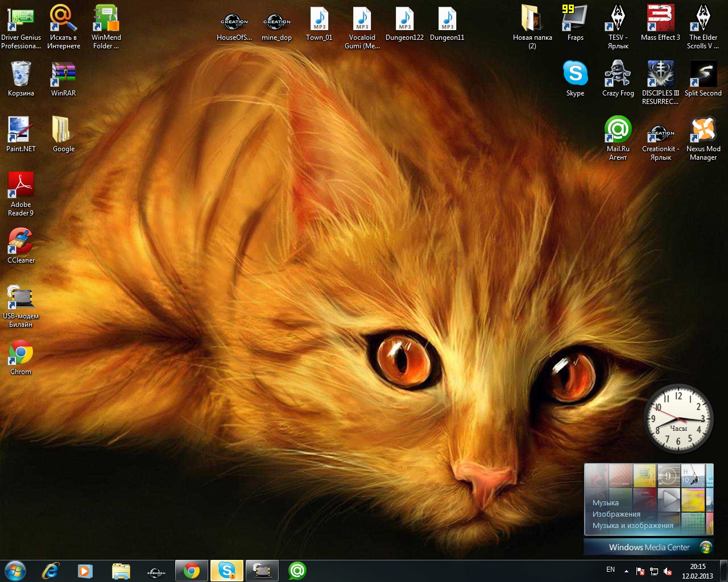Open Музыка in the Media Center gadget
Image resolution: width=728 pixels, height=582 pixels.
pos(605,502)
